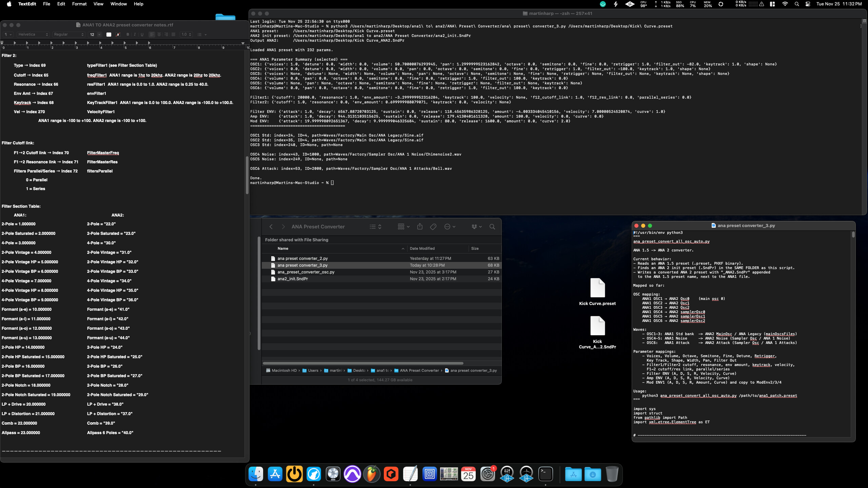868x488 pixels.
Task: Center align text in TextEdit
Action: (x=159, y=35)
